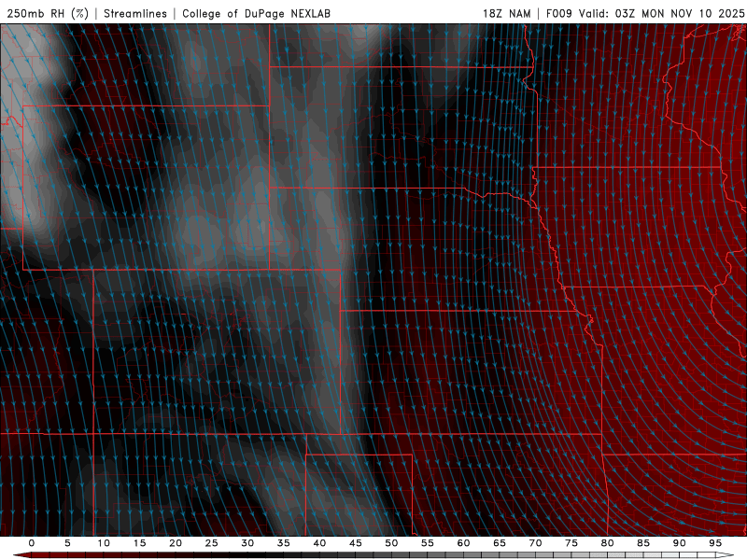Viewport: 747px width, 560px height.
Task: Select the "90" color scale label
Action: point(680,543)
